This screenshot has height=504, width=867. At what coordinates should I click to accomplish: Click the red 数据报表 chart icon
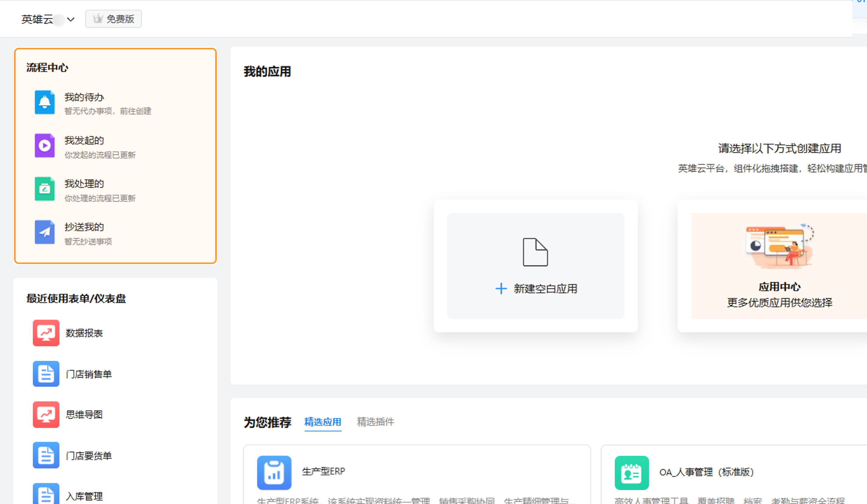click(x=46, y=333)
